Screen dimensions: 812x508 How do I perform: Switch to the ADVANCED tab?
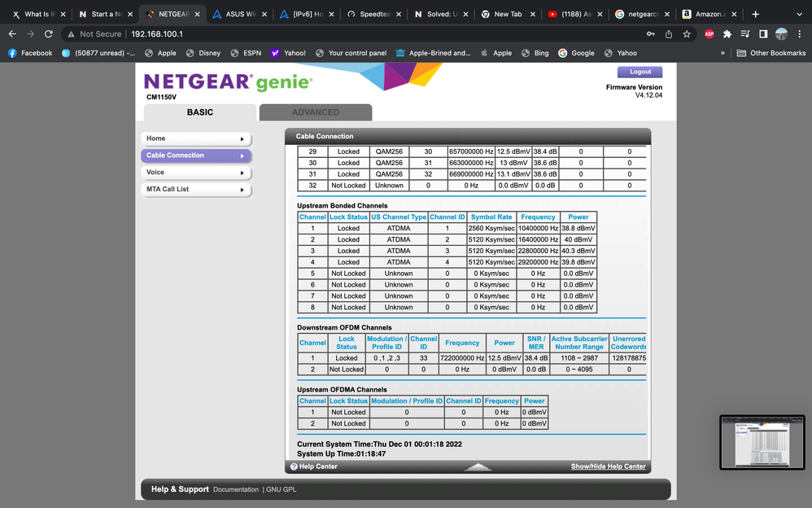(316, 112)
